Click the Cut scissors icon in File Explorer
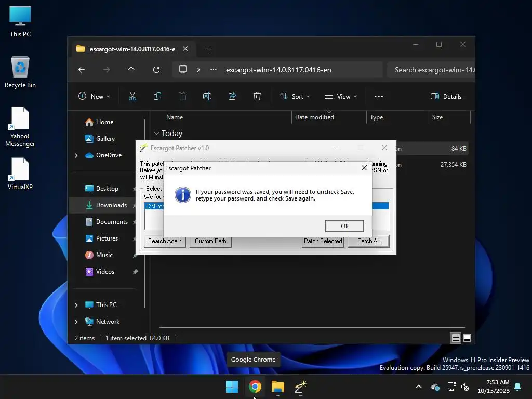Screen dimensions: 532x399 point(132,96)
